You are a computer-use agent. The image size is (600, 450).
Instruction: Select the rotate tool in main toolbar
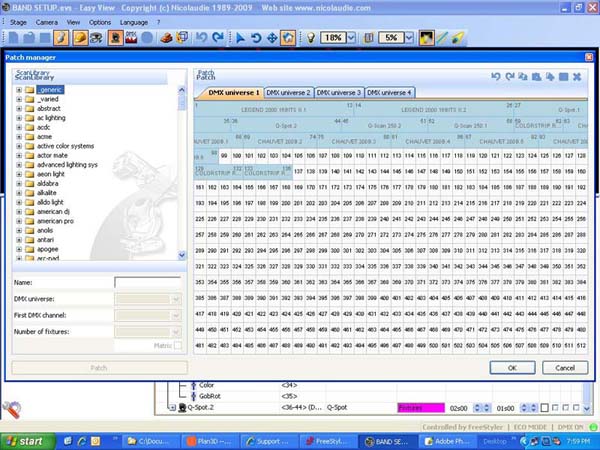[x=256, y=38]
